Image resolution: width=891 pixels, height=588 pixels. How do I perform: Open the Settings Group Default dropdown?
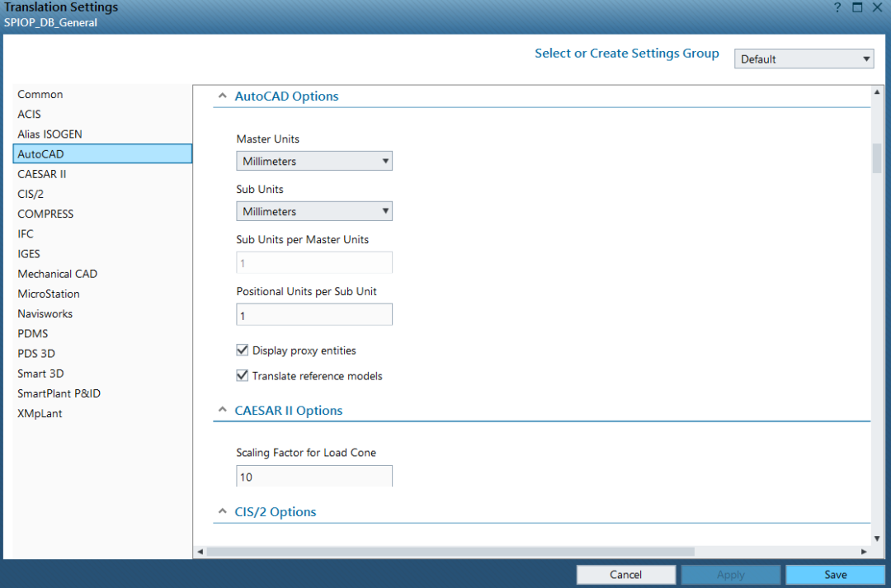click(x=804, y=59)
